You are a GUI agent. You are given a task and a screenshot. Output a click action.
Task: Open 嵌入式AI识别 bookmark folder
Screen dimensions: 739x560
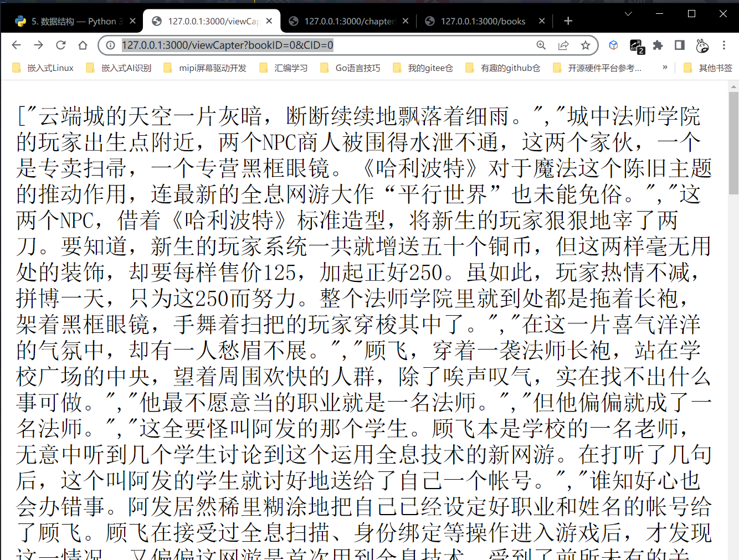[x=119, y=68]
